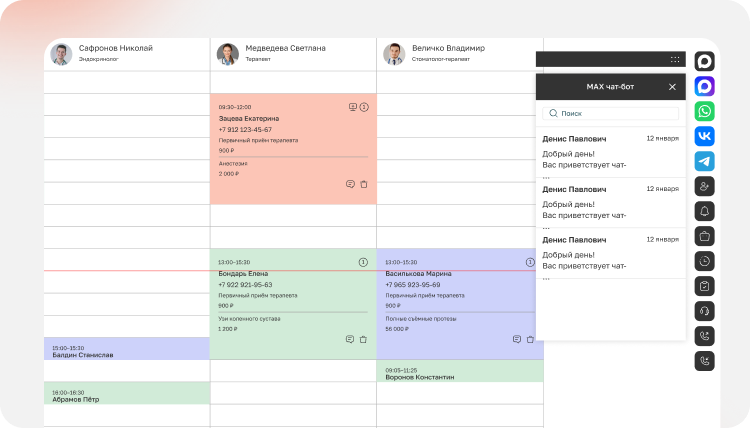Image resolution: width=750 pixels, height=428 pixels.
Task: Open the add-contact person icon
Action: click(704, 186)
